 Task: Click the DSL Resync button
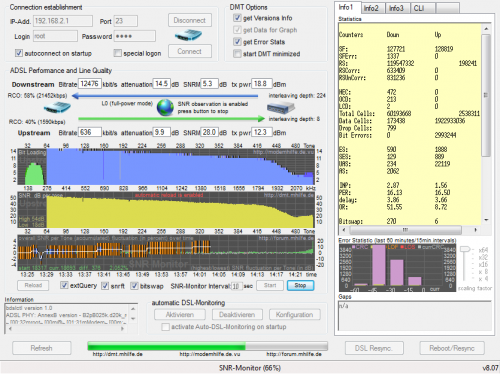(374, 348)
